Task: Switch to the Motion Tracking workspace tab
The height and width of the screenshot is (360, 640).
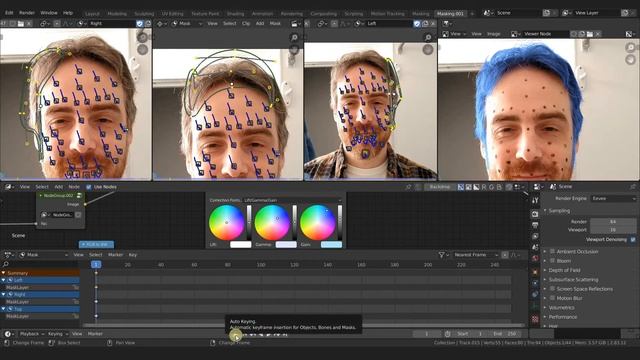Action: click(387, 13)
